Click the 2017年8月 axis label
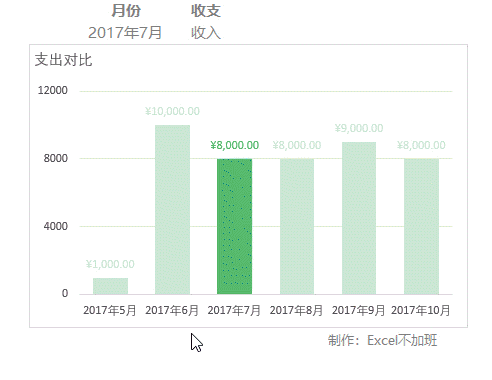This screenshot has height=380, width=492. tap(296, 310)
